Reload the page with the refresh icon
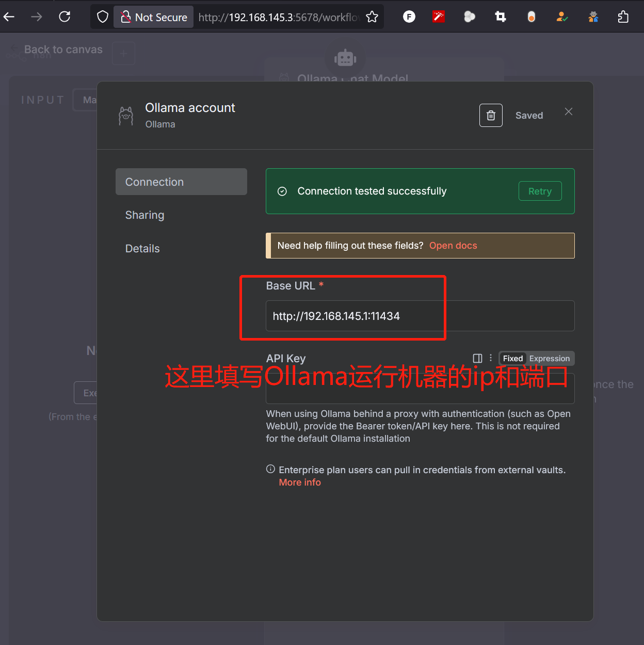The height and width of the screenshot is (645, 644). tap(65, 17)
